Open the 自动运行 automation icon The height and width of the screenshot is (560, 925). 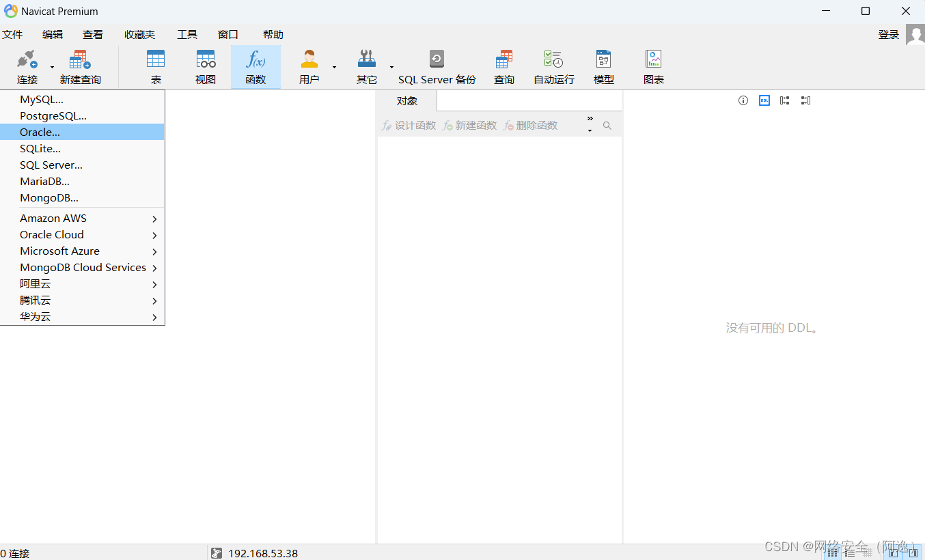553,59
